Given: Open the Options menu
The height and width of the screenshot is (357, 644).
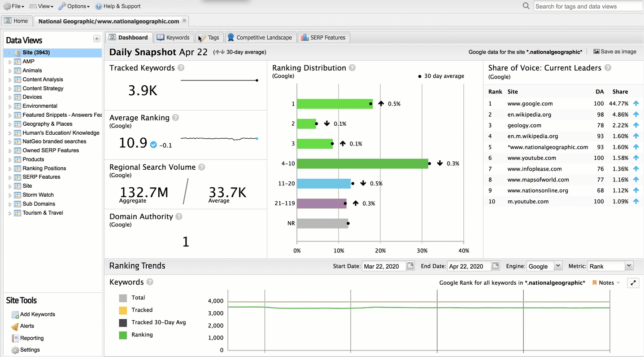Looking at the screenshot, I should tap(74, 6).
